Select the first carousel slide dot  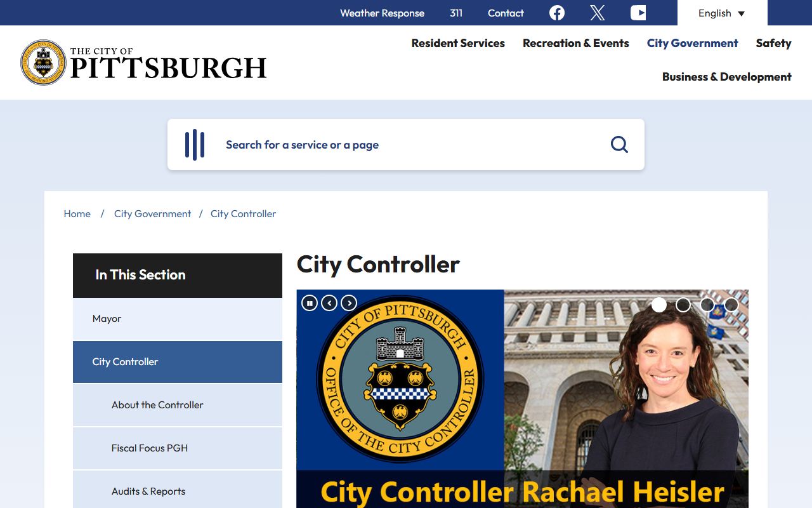[659, 305]
